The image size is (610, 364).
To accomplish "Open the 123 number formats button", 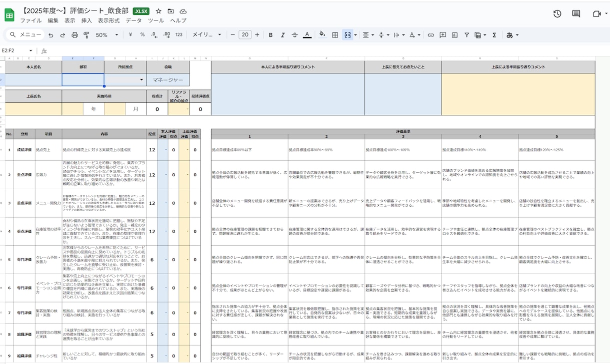I will [179, 35].
